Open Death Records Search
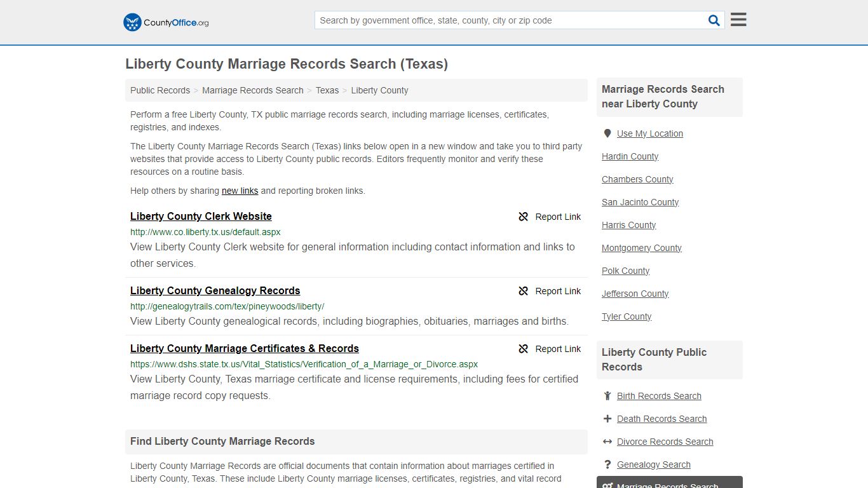Image resolution: width=868 pixels, height=488 pixels. pos(661,419)
